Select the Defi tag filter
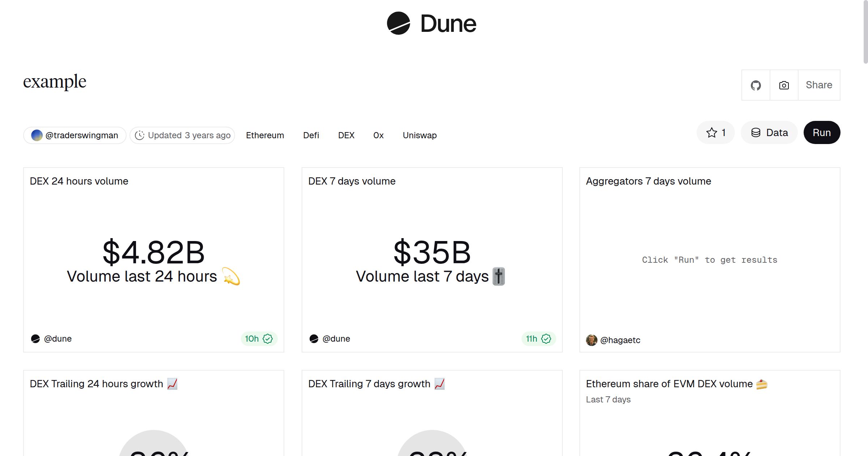 (x=311, y=135)
